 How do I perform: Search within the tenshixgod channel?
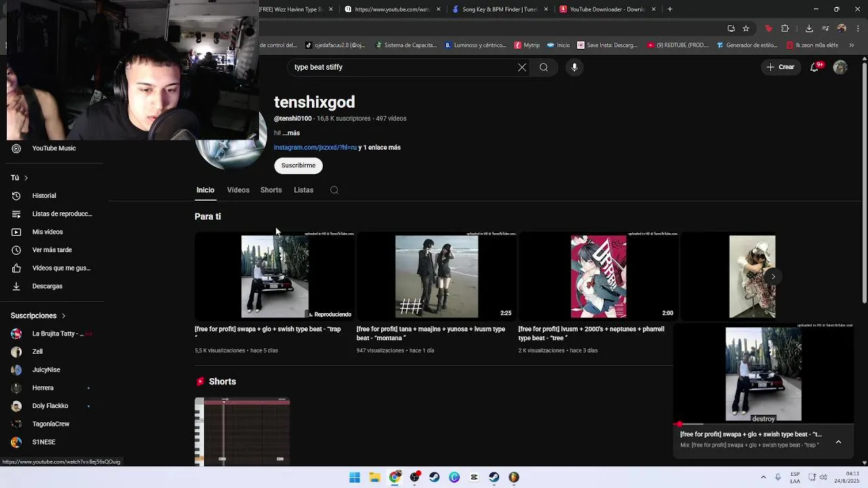click(x=334, y=190)
